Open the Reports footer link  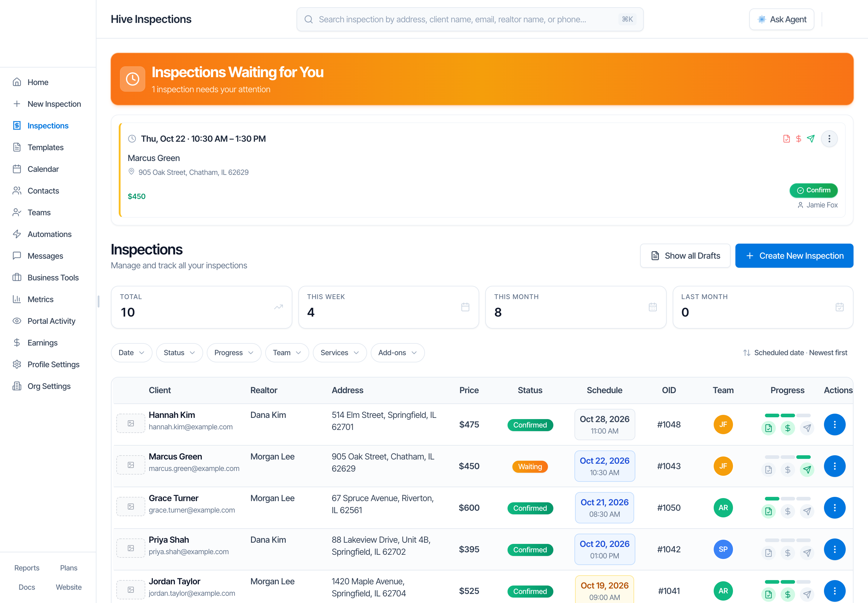tap(27, 568)
